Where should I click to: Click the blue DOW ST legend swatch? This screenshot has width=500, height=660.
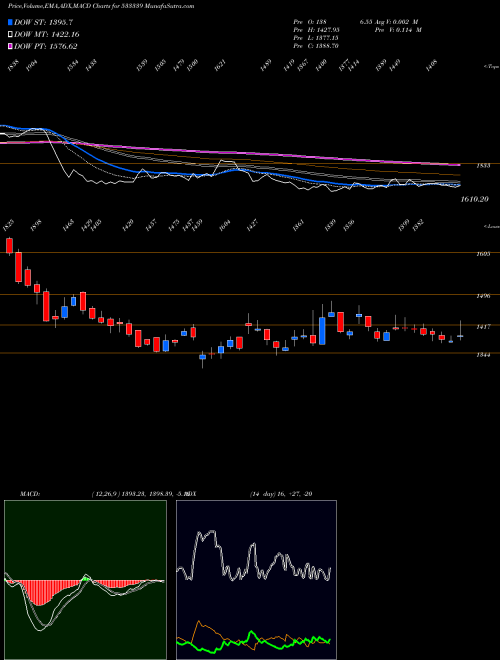click(10, 22)
